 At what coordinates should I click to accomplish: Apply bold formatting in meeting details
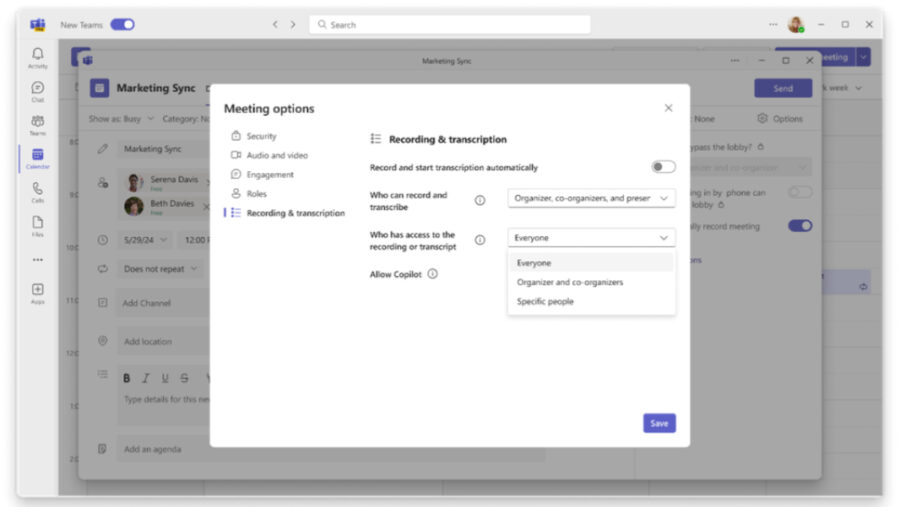(127, 378)
